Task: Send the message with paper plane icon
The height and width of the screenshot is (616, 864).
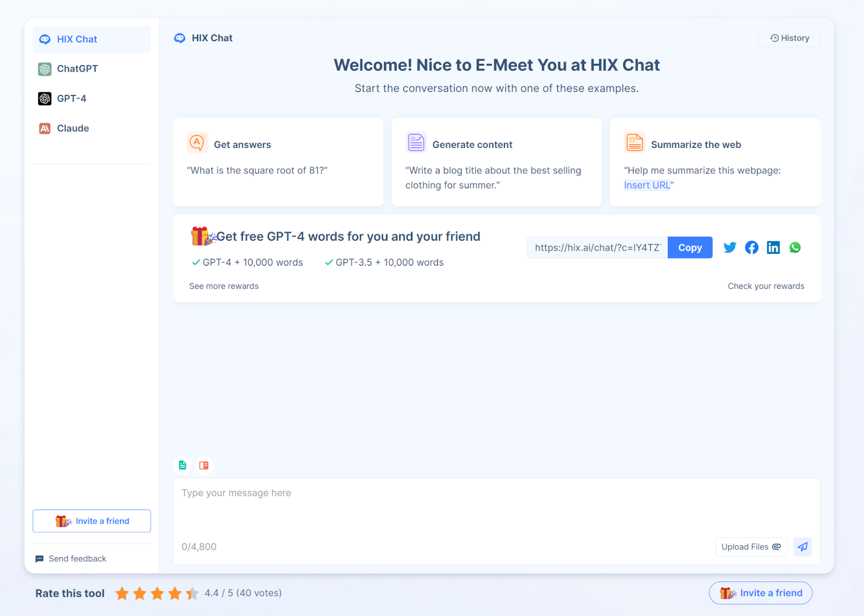Action: [802, 547]
